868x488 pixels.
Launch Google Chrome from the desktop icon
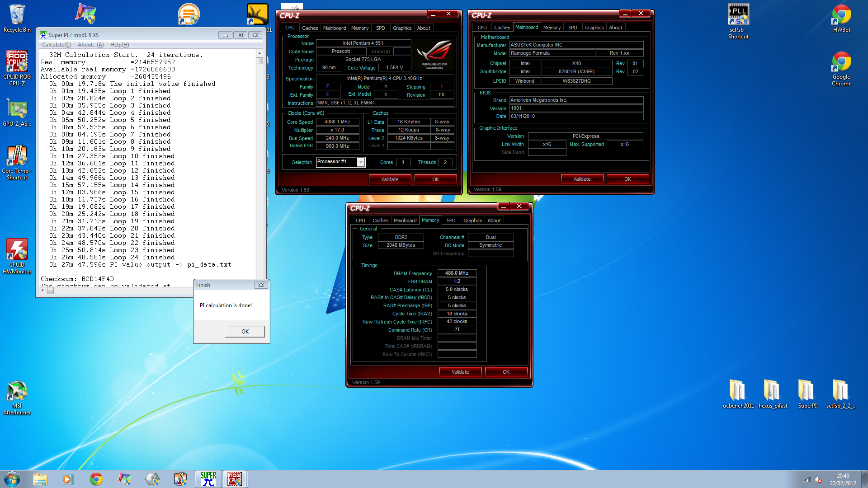tap(841, 68)
